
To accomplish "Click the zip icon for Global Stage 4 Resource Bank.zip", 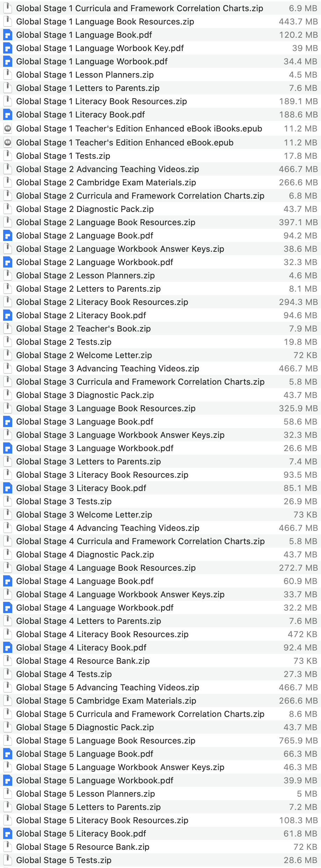I will pos(7,661).
